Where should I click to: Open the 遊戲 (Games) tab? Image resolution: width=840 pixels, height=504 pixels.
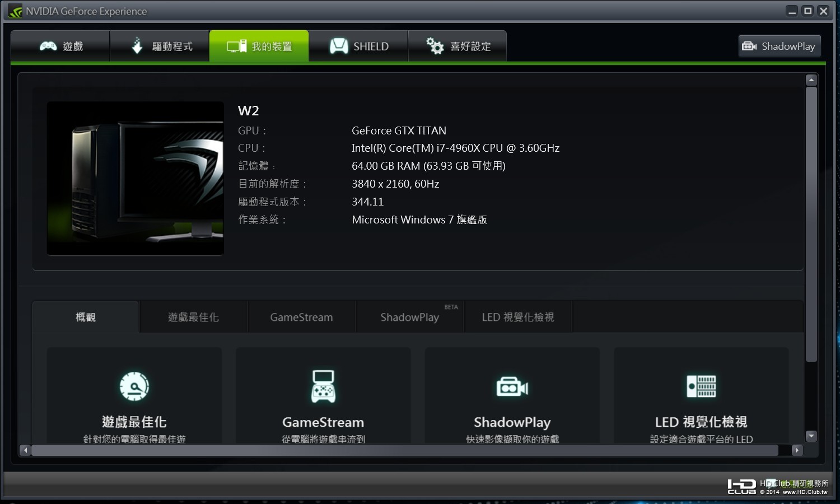pyautogui.click(x=60, y=46)
